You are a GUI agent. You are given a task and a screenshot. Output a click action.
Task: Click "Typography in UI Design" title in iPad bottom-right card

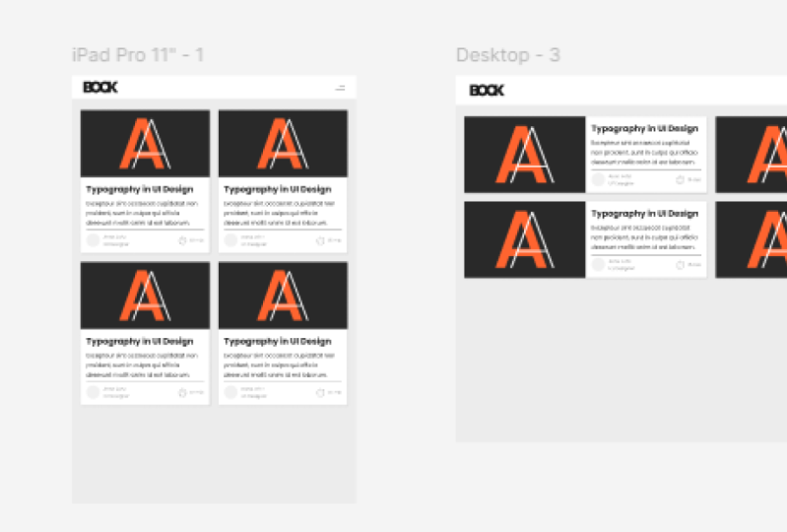278,341
